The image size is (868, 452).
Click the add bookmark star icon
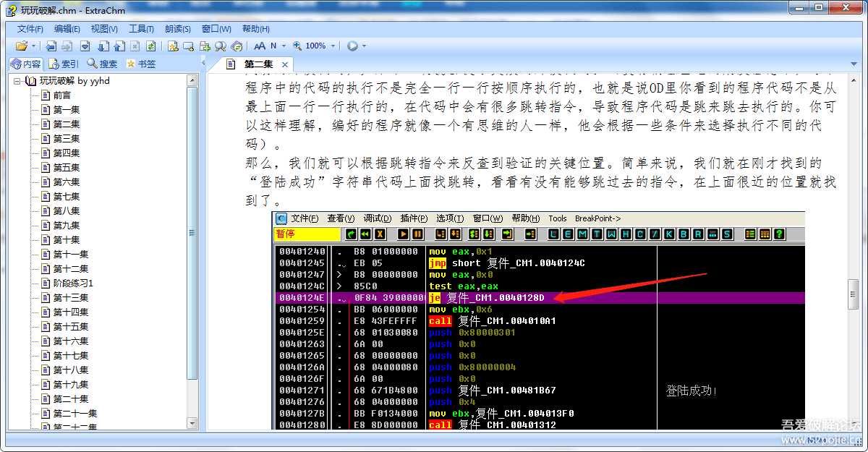pos(174,46)
